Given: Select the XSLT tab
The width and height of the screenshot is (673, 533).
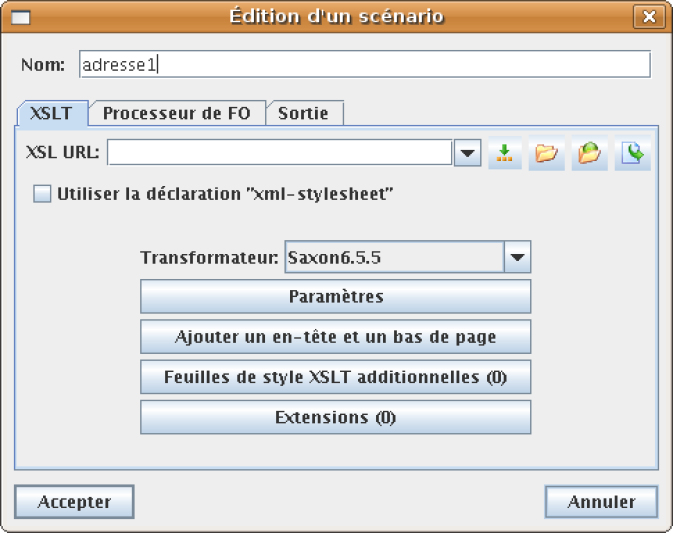Looking at the screenshot, I should pos(52,113).
